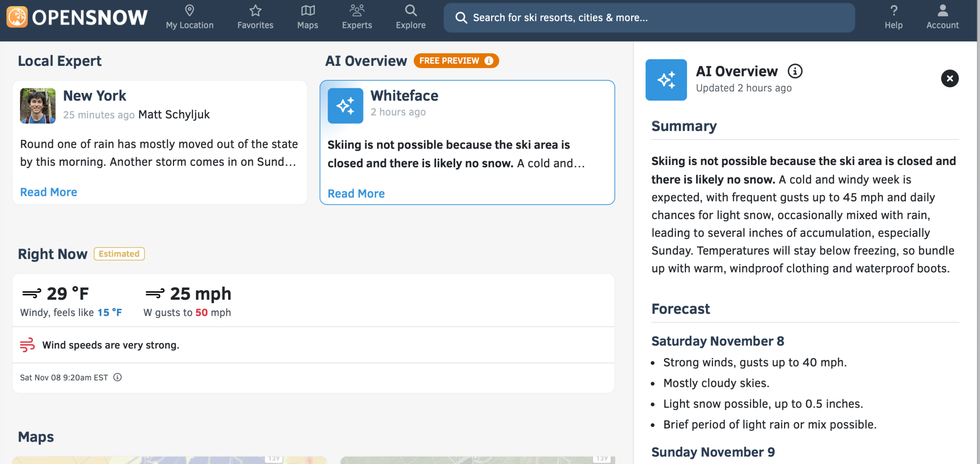Click the Matt Schyljuk author name
The width and height of the screenshot is (980, 464).
coord(174,114)
